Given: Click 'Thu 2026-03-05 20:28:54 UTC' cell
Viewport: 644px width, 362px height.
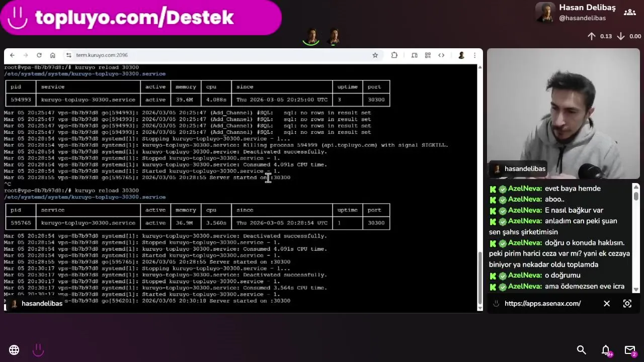Looking at the screenshot, I should (x=282, y=223).
